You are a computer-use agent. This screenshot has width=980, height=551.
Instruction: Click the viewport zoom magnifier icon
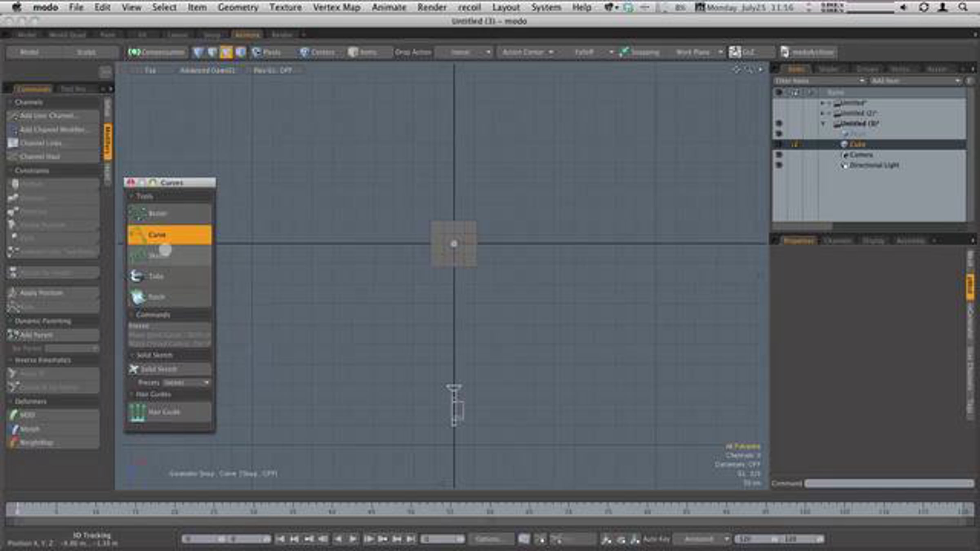click(x=748, y=70)
